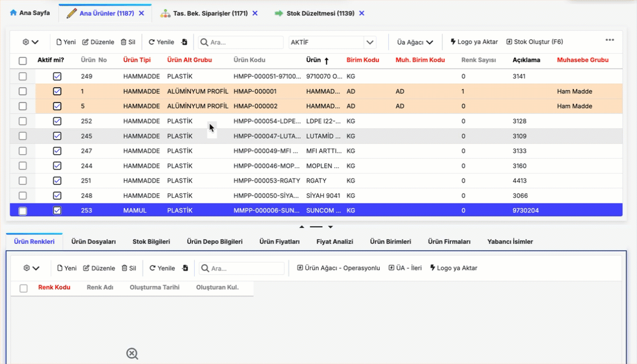637x364 pixels.
Task: Click Stok Oluştur (F6) in toolbar
Action: [534, 42]
